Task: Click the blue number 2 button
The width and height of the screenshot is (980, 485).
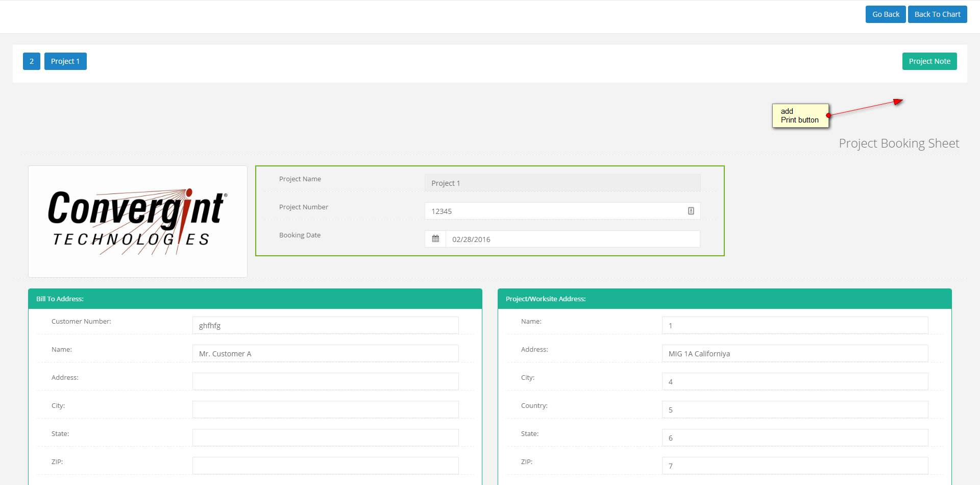Action: tap(32, 61)
